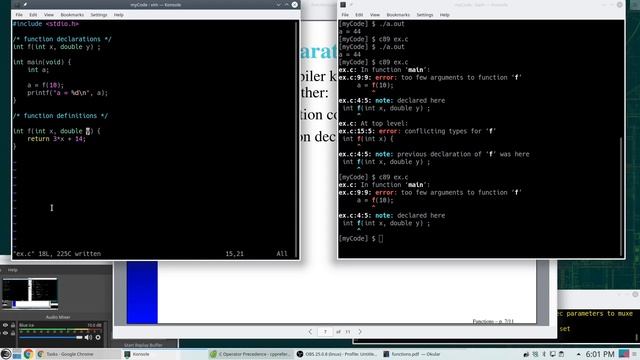
Task: Click 'Audio Mixer' header in OBS
Action: click(x=58, y=317)
